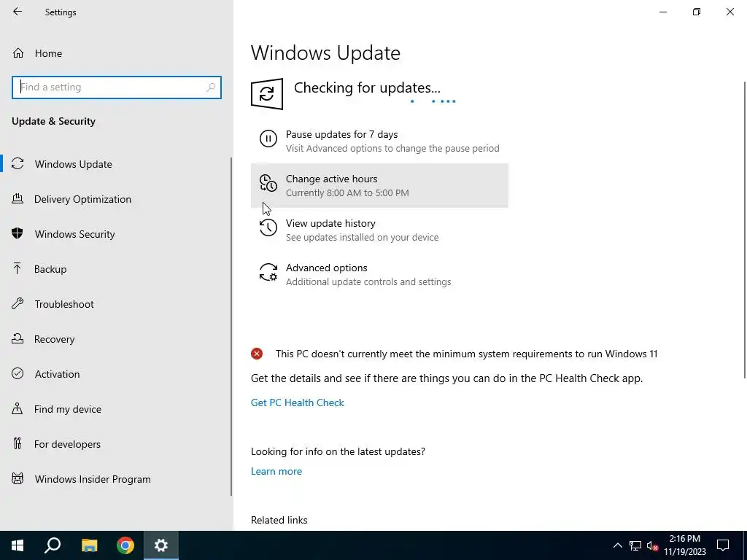747x560 pixels.
Task: Open Advanced options for updates
Action: (x=379, y=274)
